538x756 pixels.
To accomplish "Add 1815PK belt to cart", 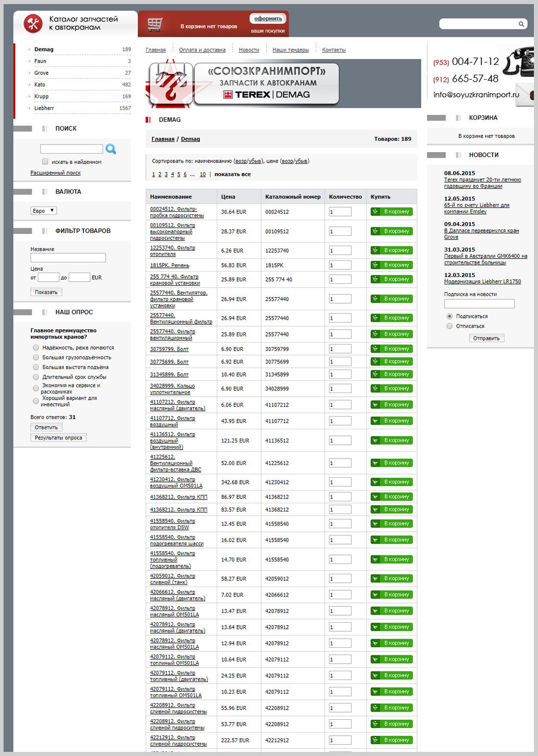I will click(391, 265).
